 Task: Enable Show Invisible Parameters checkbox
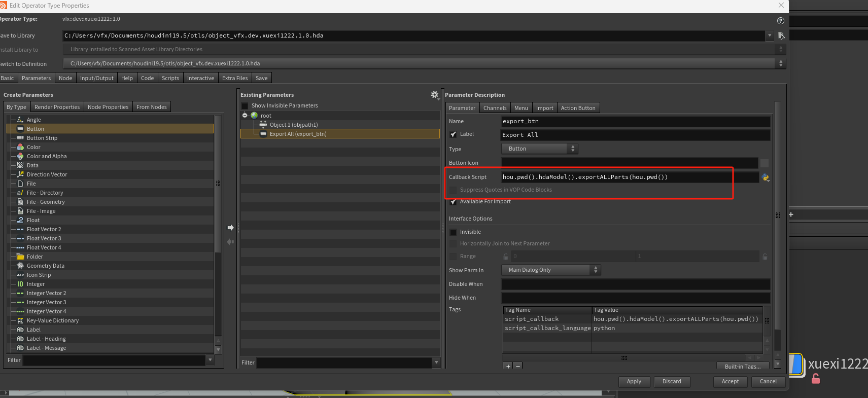click(x=245, y=106)
